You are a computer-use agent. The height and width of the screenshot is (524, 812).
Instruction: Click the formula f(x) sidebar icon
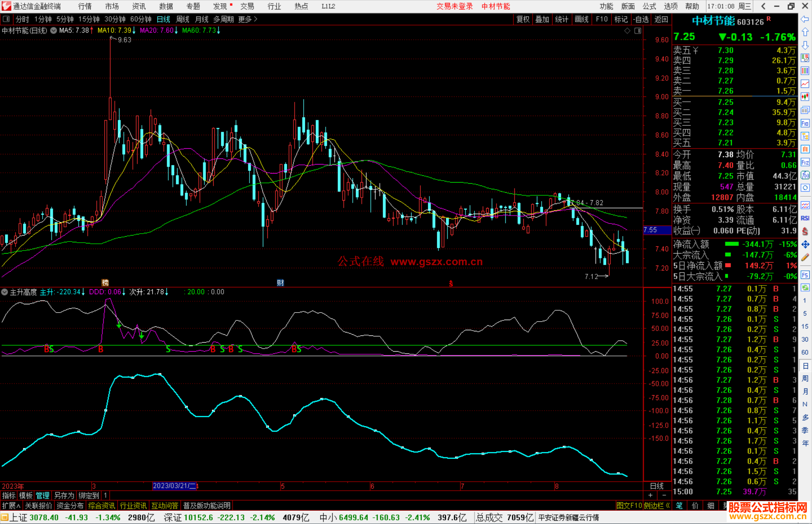(x=805, y=175)
